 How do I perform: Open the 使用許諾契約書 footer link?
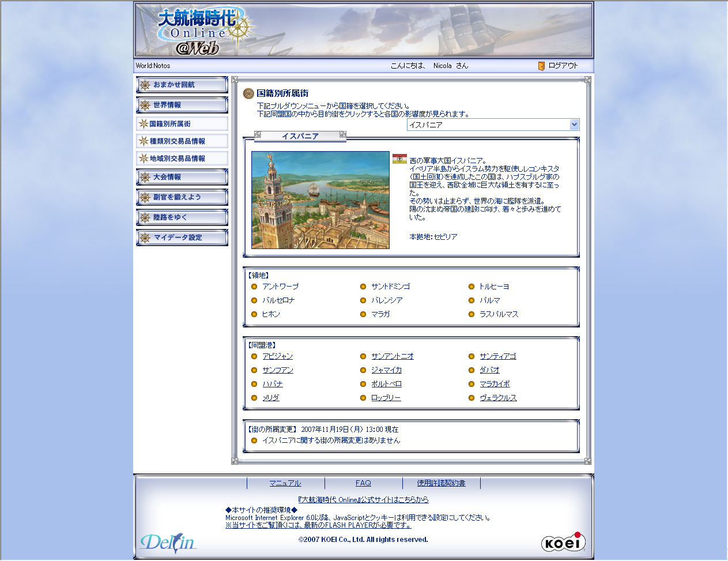coord(442,483)
